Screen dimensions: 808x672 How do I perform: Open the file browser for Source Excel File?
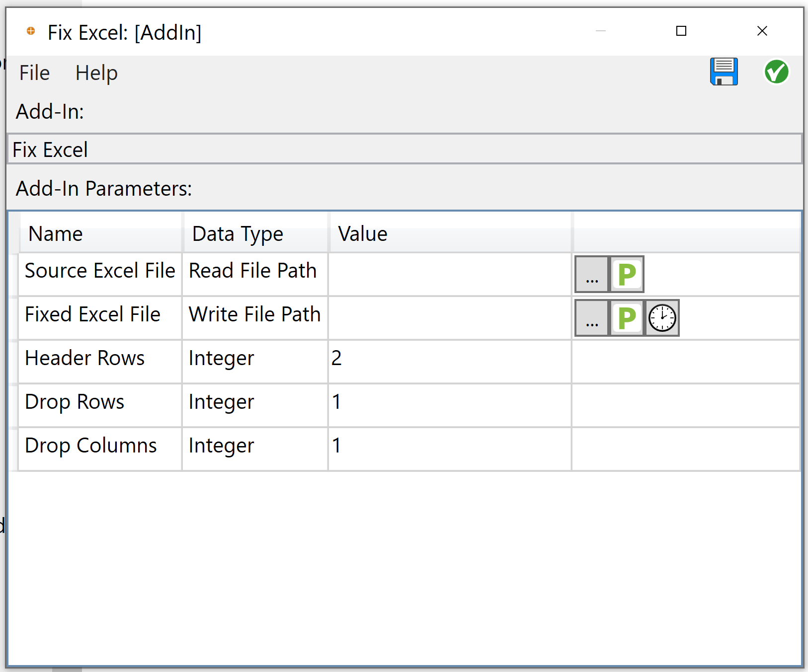[x=592, y=274]
